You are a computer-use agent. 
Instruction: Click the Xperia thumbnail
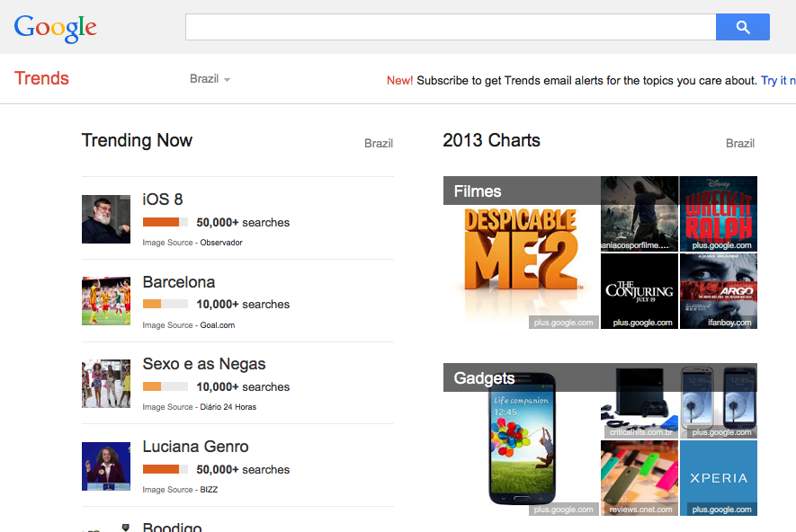[x=719, y=478]
